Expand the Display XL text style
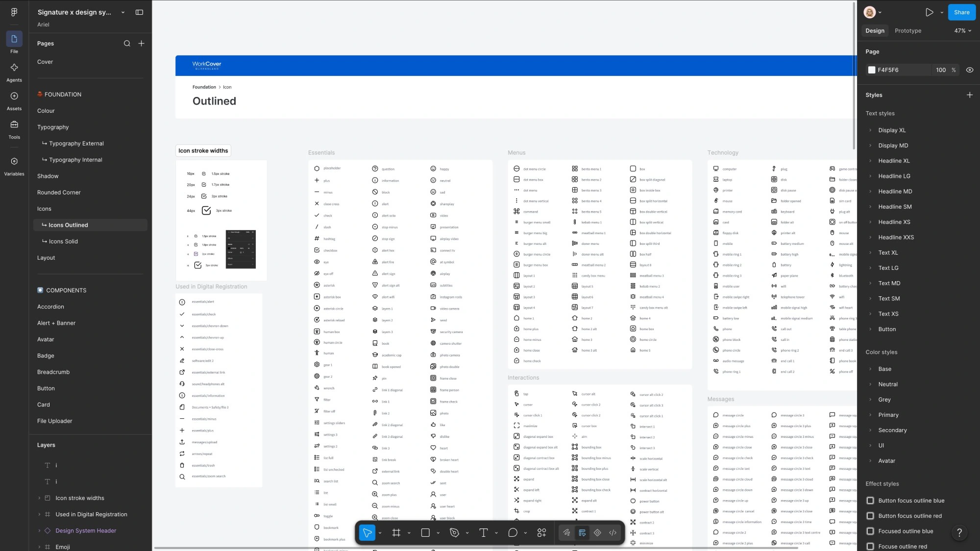This screenshot has height=551, width=980. click(870, 130)
